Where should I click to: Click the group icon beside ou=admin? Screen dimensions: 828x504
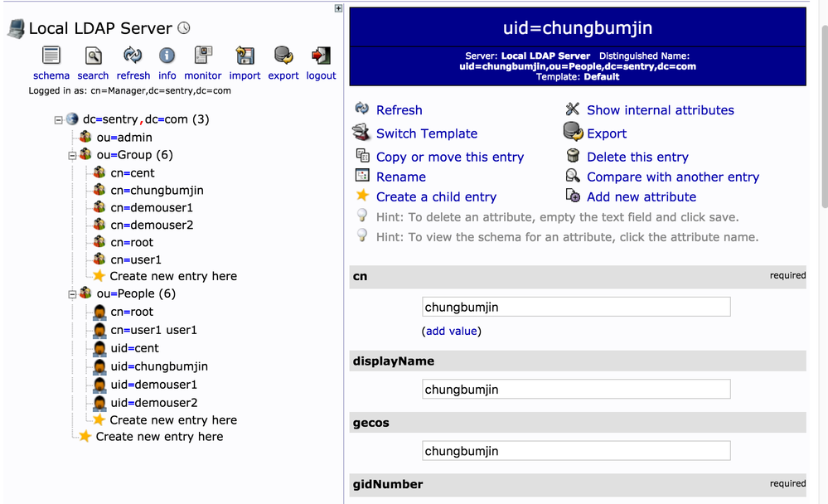coord(85,137)
